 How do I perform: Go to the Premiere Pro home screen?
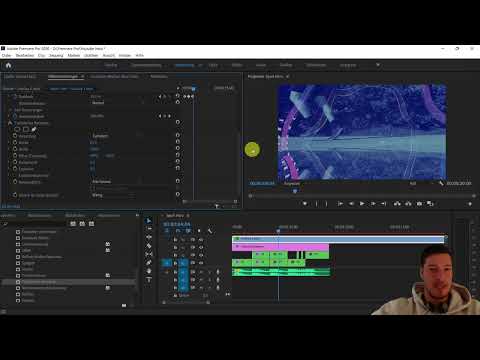[8, 65]
